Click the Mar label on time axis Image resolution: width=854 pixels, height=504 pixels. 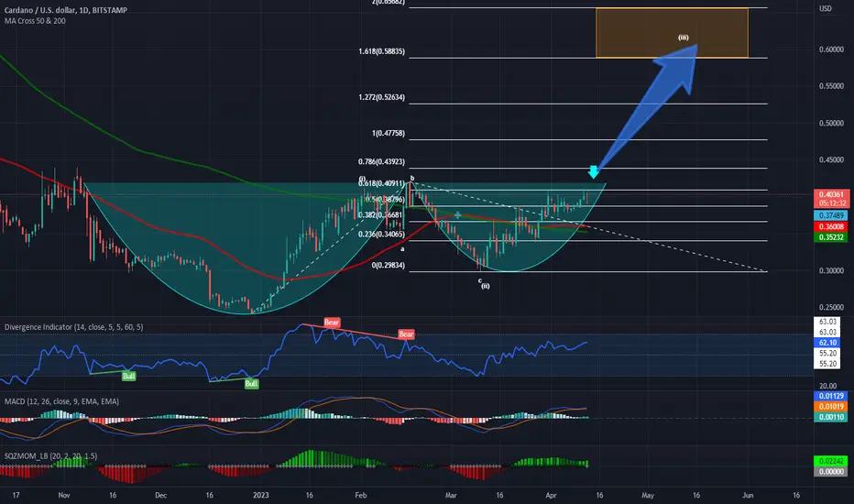point(451,495)
